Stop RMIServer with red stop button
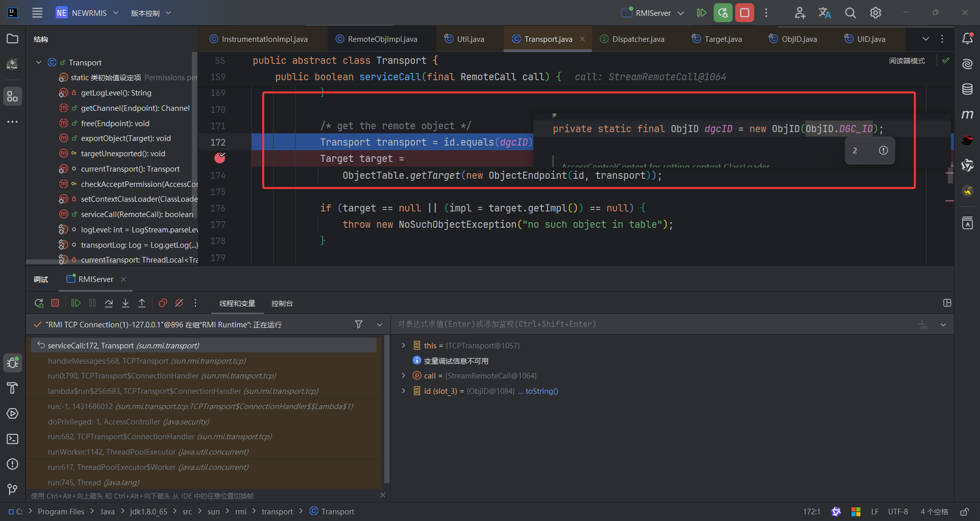This screenshot has width=980, height=521. [x=745, y=13]
